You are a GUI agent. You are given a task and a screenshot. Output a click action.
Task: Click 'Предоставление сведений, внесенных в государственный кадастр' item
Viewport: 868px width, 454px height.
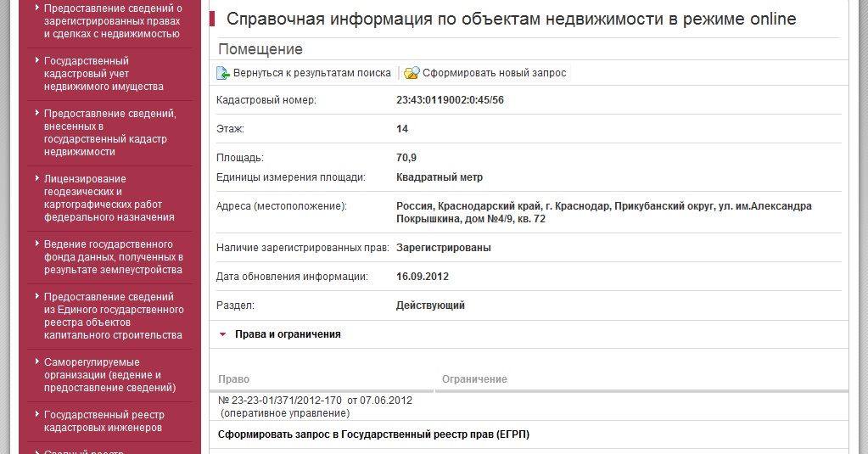109,132
